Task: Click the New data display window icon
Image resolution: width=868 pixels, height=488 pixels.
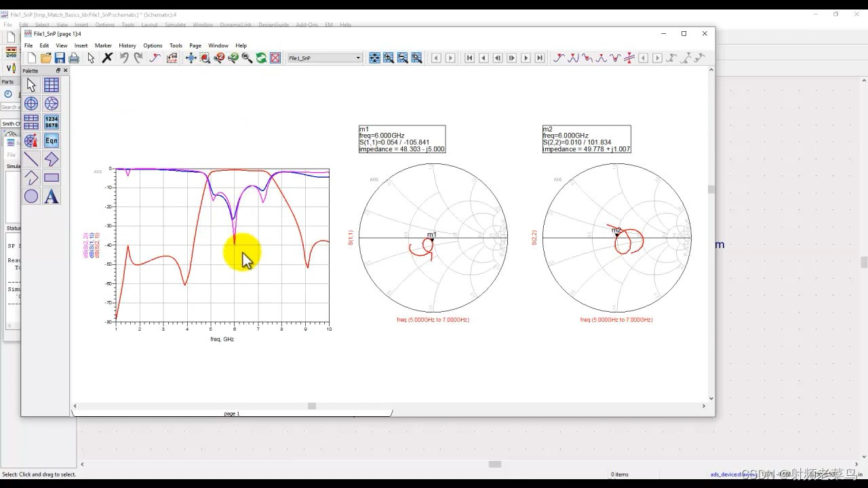Action: (31, 58)
